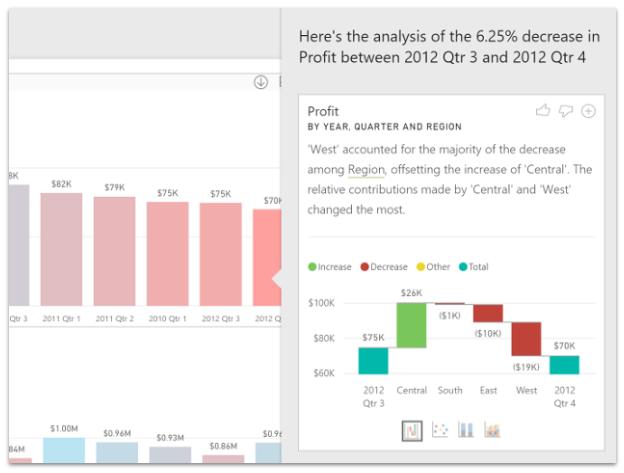Viewport: 624px width, 473px height.
Task: Click the $1.00M blue sales bar
Action: coord(64,450)
